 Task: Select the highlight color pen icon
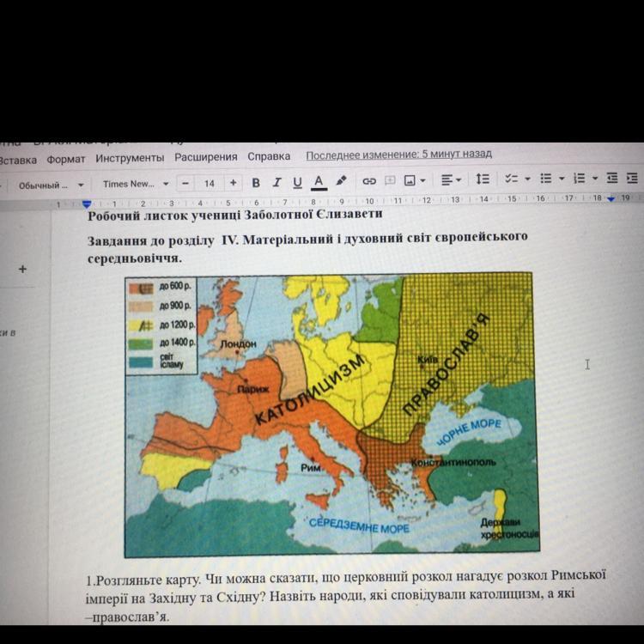341,181
